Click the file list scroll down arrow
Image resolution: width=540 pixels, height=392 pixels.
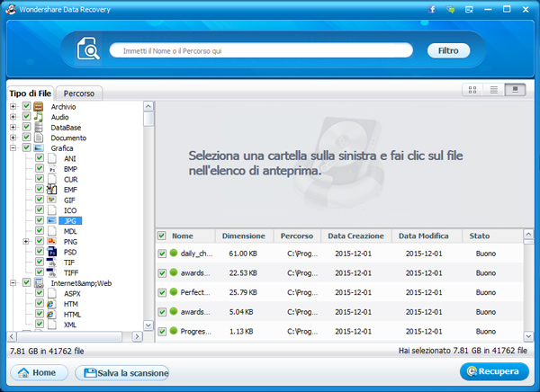pyautogui.click(x=528, y=336)
